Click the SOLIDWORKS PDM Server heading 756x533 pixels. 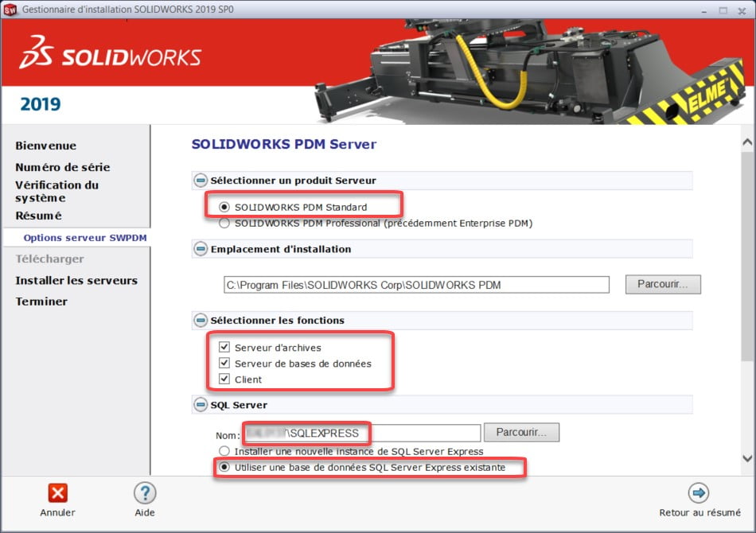pos(284,144)
